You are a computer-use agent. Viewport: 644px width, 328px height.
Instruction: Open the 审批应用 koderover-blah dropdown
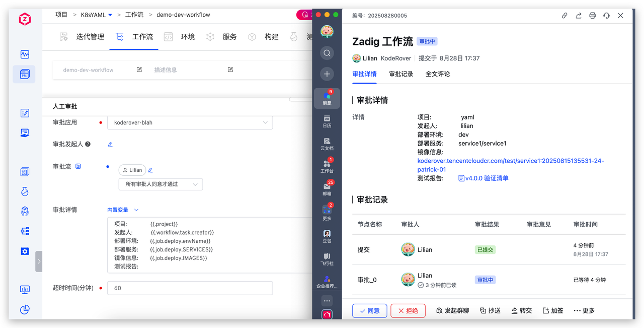(x=190, y=122)
